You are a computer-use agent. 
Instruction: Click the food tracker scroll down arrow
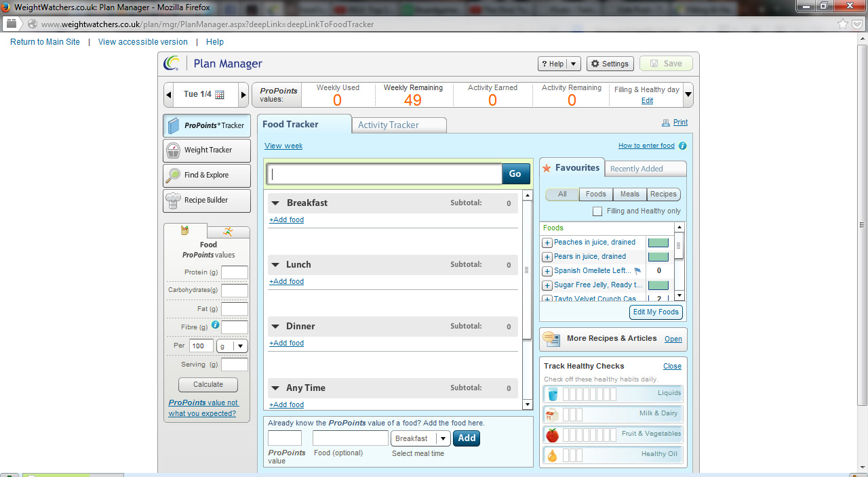tap(528, 405)
